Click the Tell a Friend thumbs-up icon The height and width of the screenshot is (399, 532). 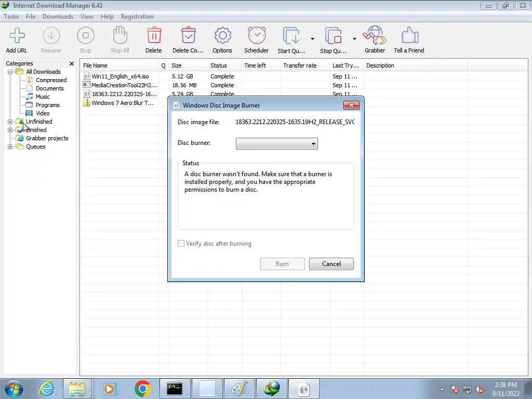409,35
